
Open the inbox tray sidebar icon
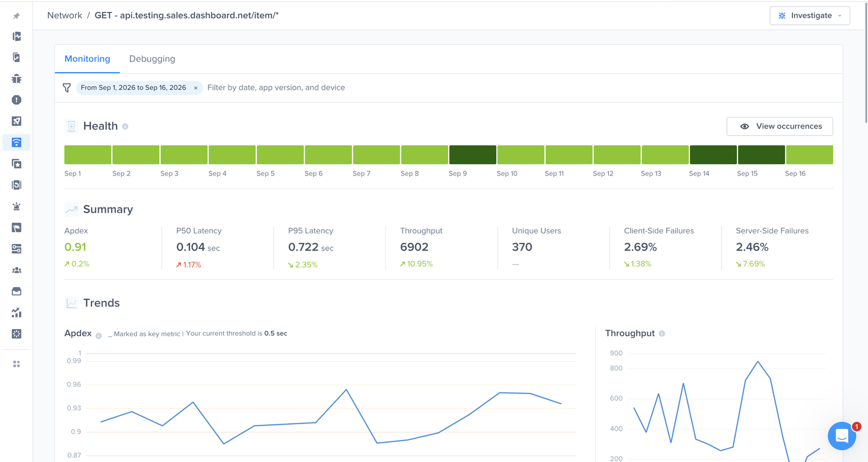tap(17, 291)
